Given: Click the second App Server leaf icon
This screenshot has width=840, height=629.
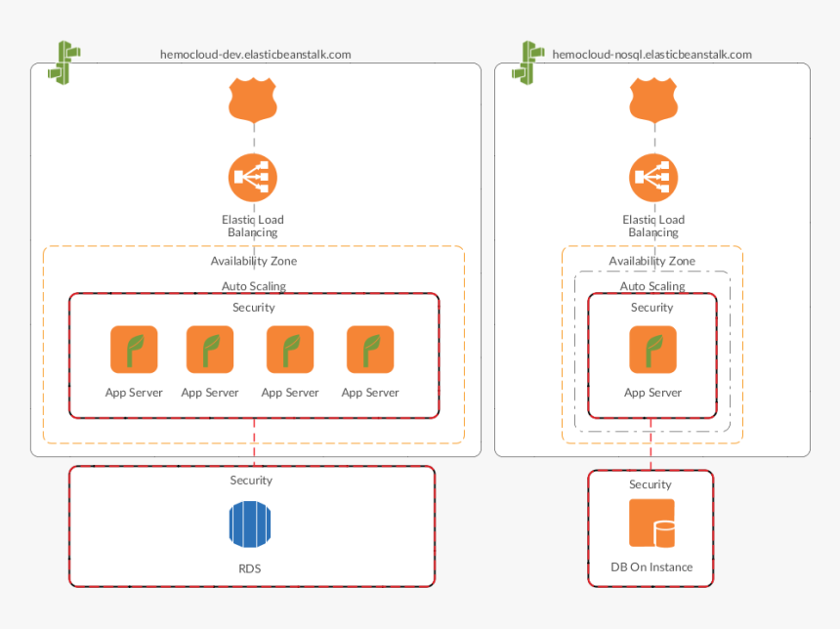Looking at the screenshot, I should point(210,349).
